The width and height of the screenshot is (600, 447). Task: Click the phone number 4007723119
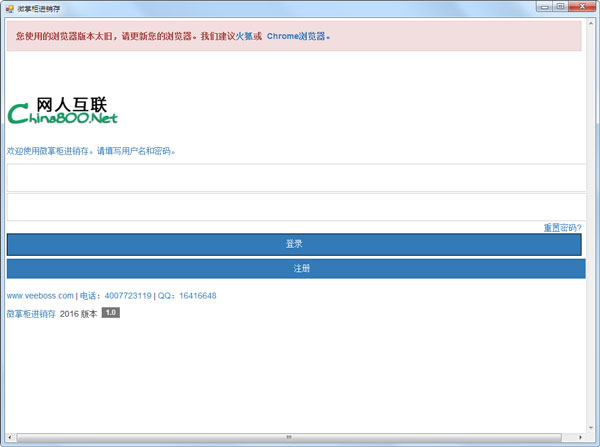pos(128,295)
